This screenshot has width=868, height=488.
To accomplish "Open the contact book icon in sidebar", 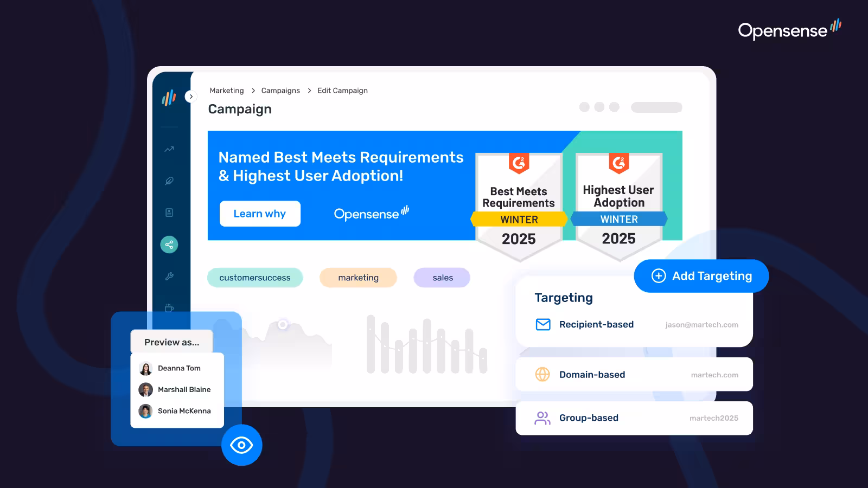I will click(x=169, y=213).
